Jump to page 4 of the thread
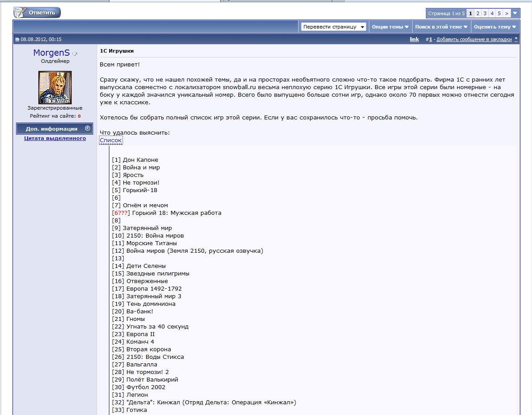Screen dimensions: 532x415 coord(492,13)
